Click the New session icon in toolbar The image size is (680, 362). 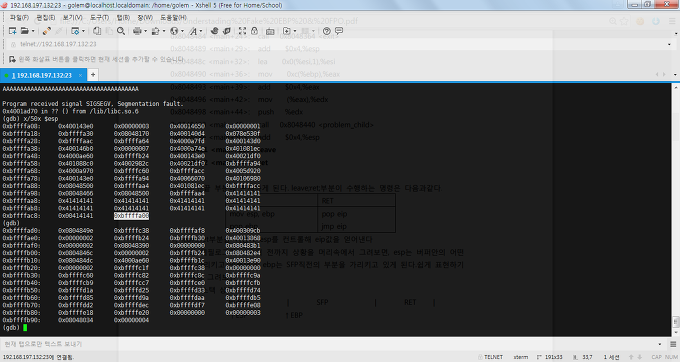pyautogui.click(x=13, y=31)
